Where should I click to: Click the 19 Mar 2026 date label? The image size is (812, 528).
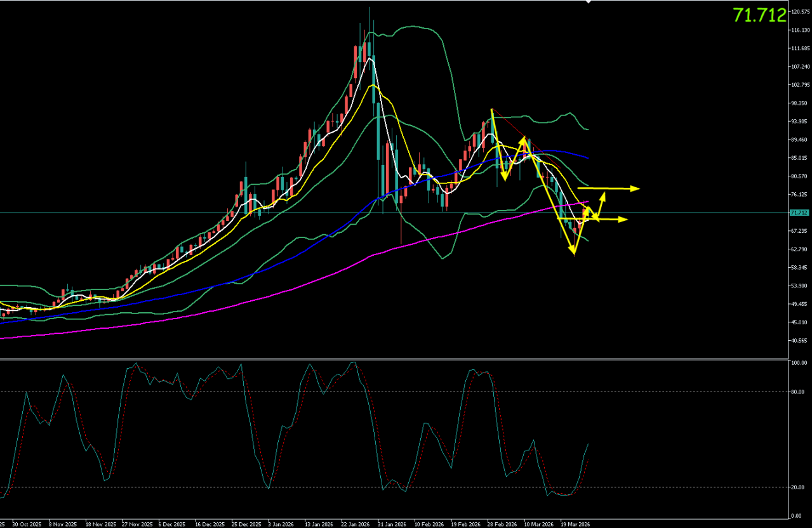(575, 525)
